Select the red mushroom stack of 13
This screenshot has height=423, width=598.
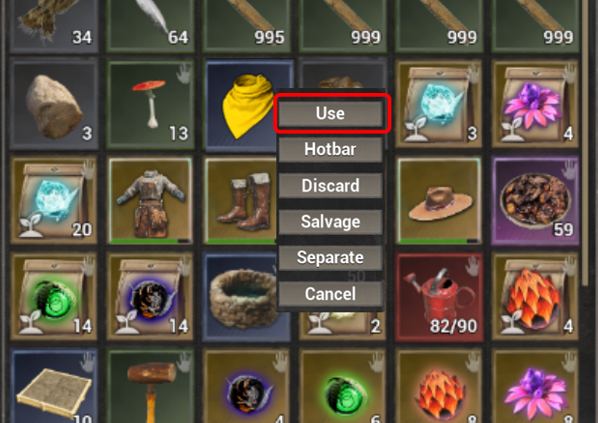tap(151, 104)
